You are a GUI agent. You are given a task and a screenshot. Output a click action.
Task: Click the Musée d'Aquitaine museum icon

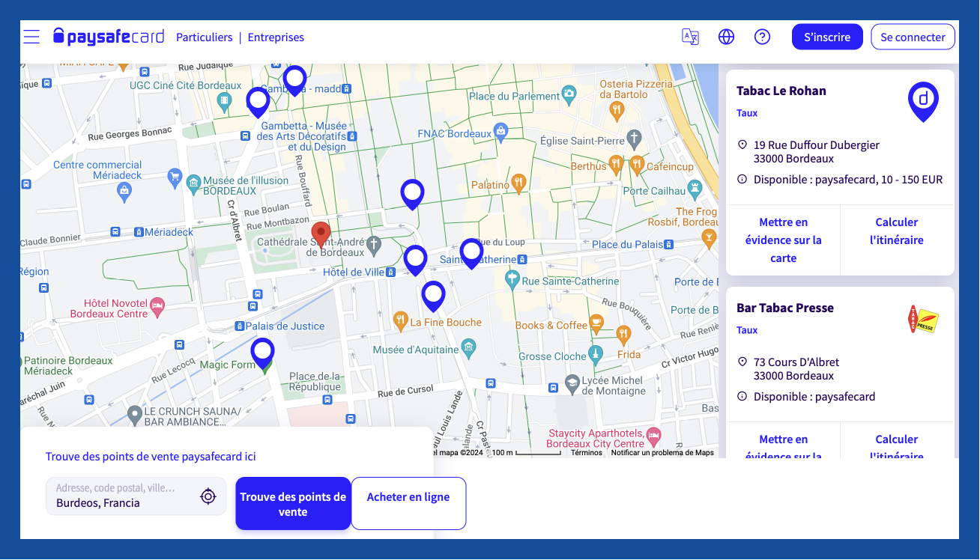click(468, 347)
